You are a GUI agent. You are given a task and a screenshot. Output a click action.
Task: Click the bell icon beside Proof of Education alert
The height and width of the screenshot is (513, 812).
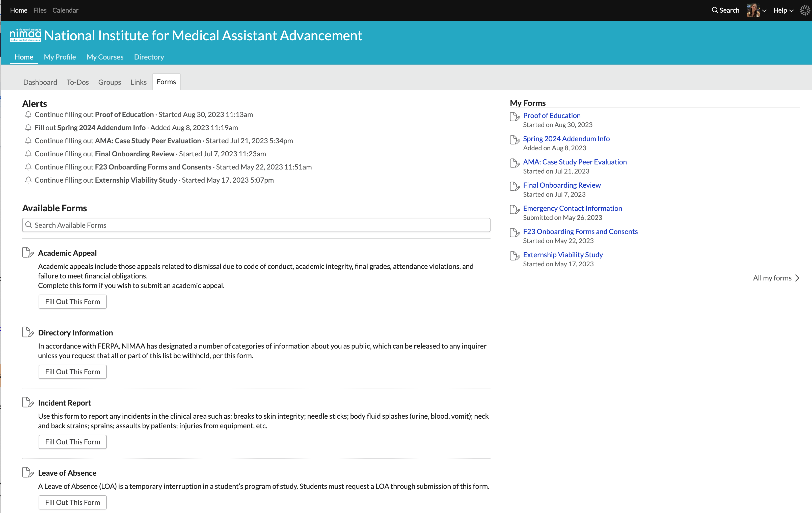pyautogui.click(x=28, y=115)
